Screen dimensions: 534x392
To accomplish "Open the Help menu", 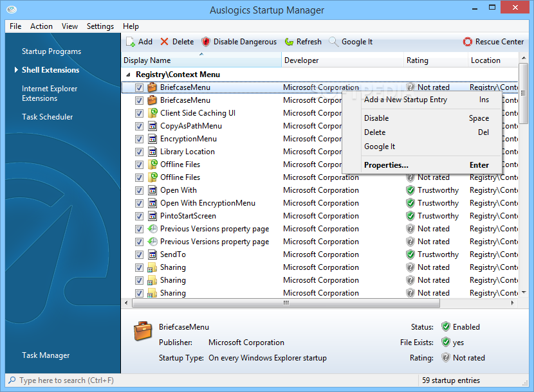I will 131,26.
